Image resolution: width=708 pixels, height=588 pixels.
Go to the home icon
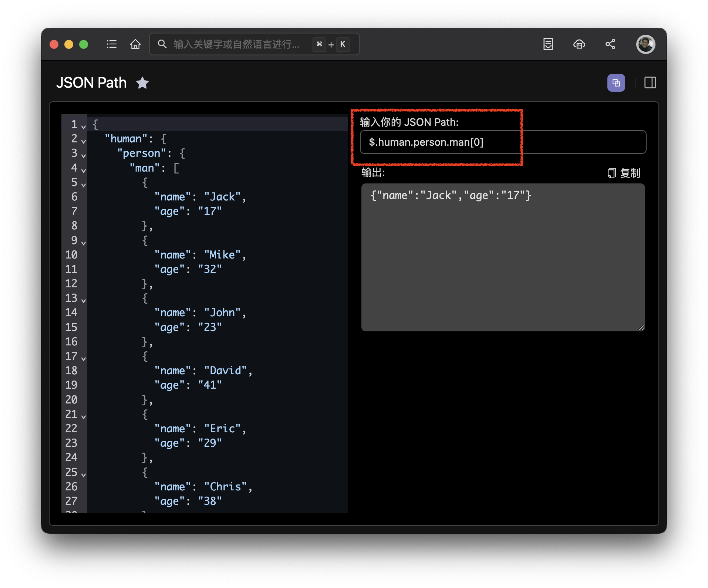coord(135,44)
